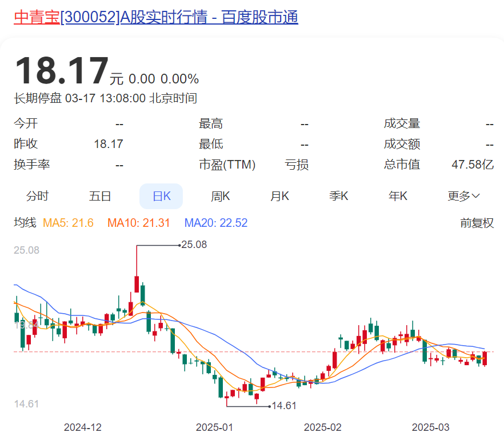Expand the 更多 dropdown
Screen dimensions: 504x444
pos(463,196)
